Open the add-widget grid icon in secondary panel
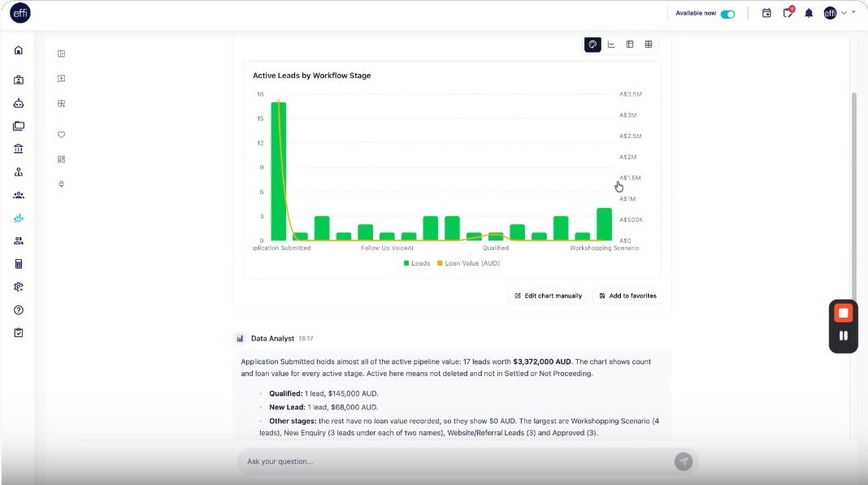 click(62, 103)
